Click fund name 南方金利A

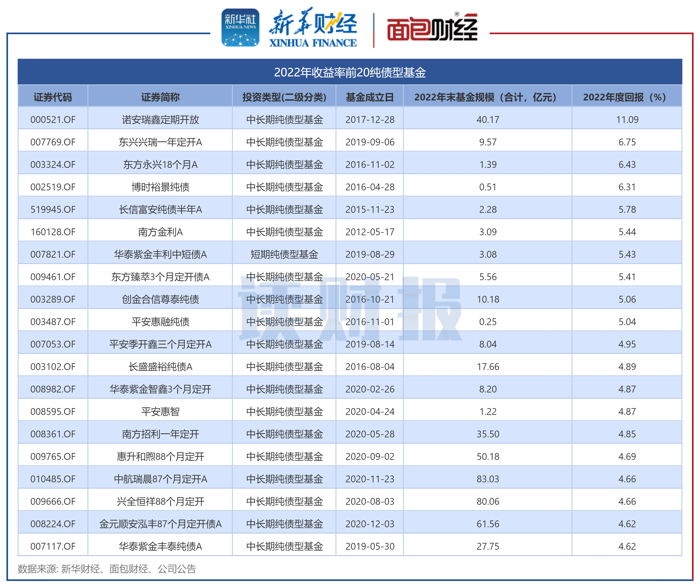[x=160, y=232]
